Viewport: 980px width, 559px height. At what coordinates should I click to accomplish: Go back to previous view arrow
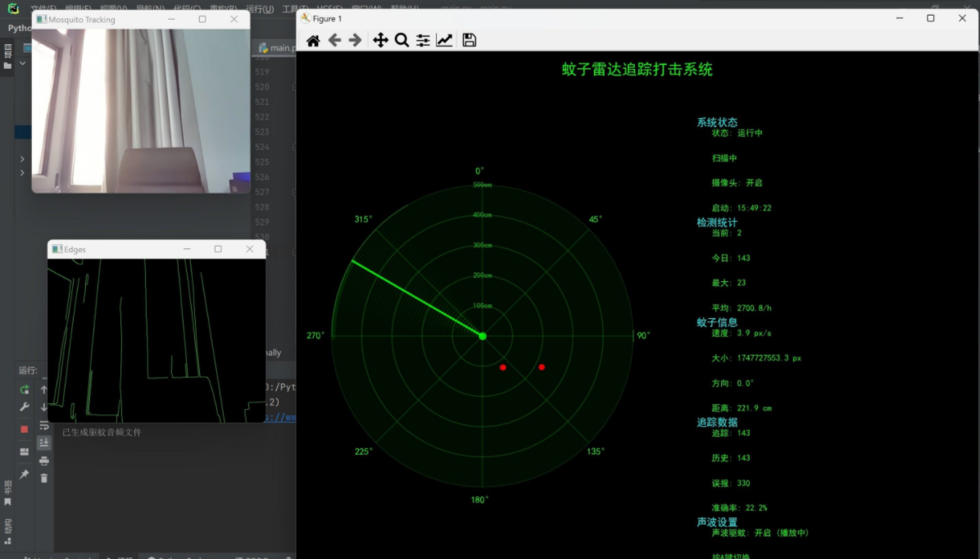[x=334, y=40]
